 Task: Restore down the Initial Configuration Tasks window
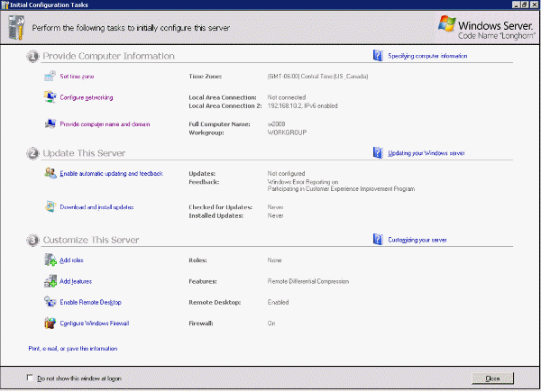[524, 5]
